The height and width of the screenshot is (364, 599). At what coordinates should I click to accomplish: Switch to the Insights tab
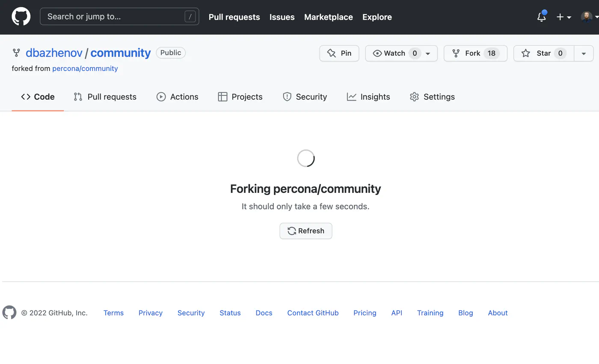pyautogui.click(x=368, y=97)
